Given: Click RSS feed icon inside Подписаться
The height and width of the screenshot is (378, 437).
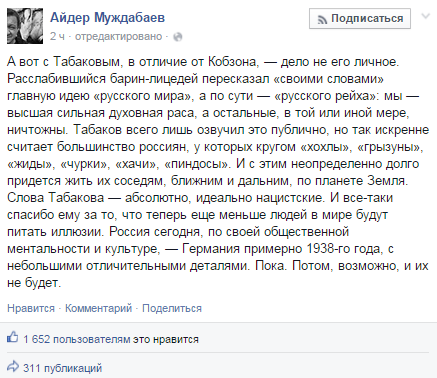Looking at the screenshot, I should click(x=322, y=20).
